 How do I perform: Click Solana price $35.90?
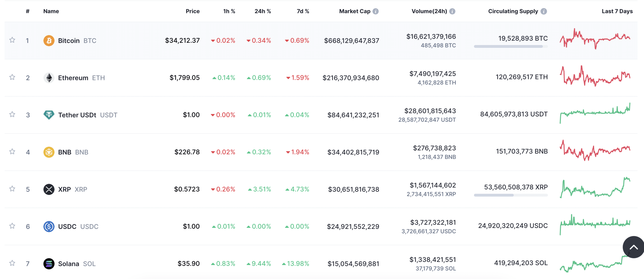(189, 264)
